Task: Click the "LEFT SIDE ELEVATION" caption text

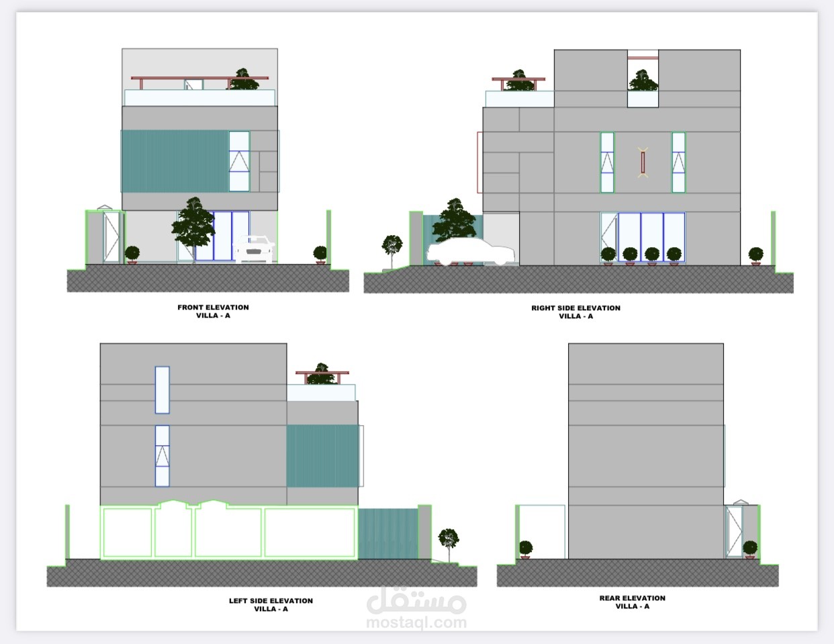Action: point(271,601)
